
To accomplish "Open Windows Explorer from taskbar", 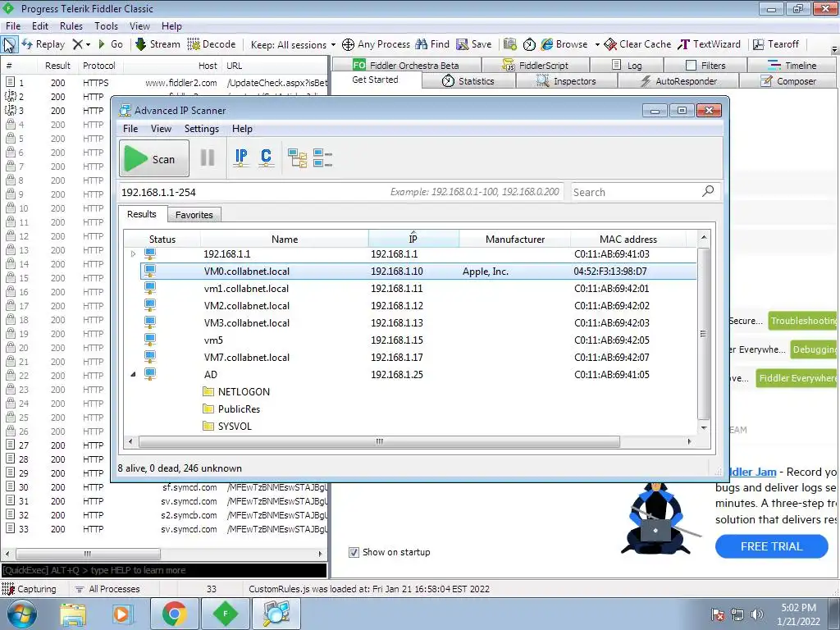I will coord(73,614).
